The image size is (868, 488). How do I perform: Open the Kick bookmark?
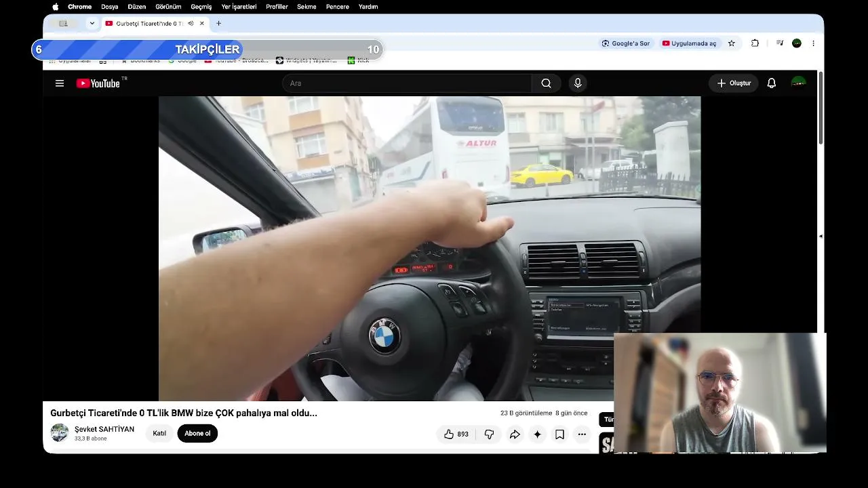pyautogui.click(x=358, y=60)
